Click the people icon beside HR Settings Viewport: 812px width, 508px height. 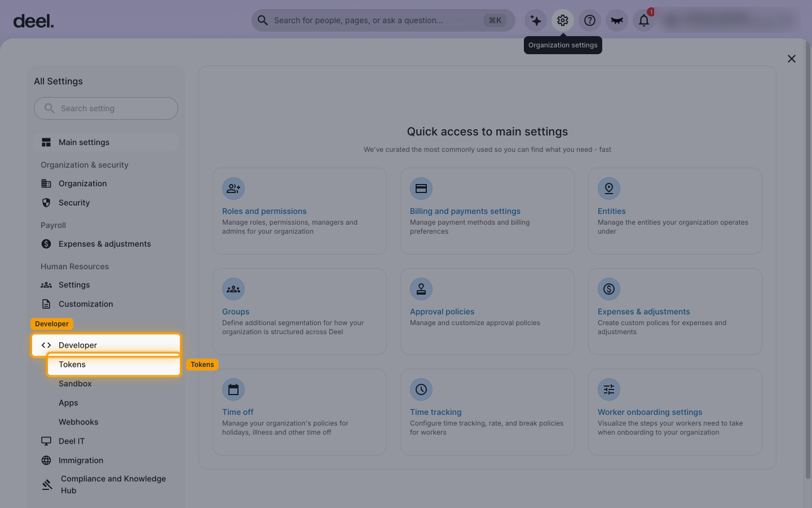[x=46, y=285]
